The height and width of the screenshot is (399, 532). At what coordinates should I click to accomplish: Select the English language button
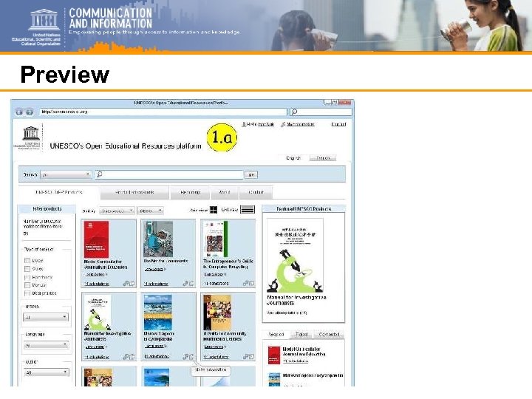coord(293,158)
